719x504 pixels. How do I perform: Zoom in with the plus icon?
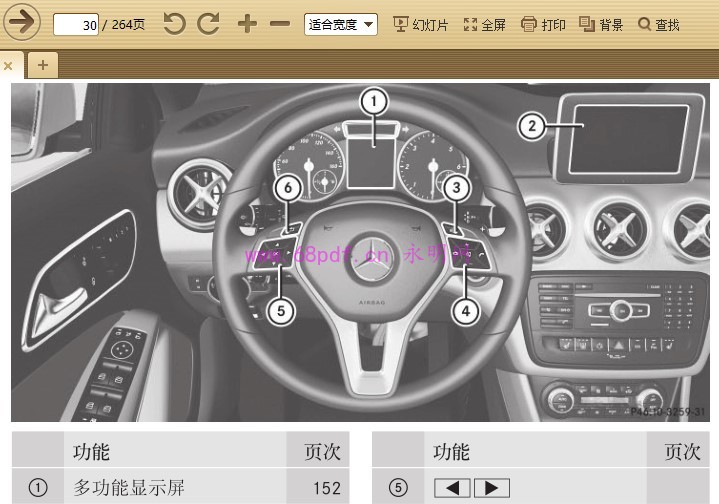pyautogui.click(x=247, y=24)
